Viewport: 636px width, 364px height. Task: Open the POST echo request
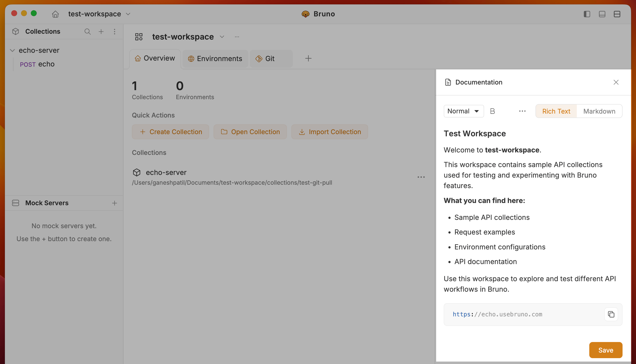37,64
